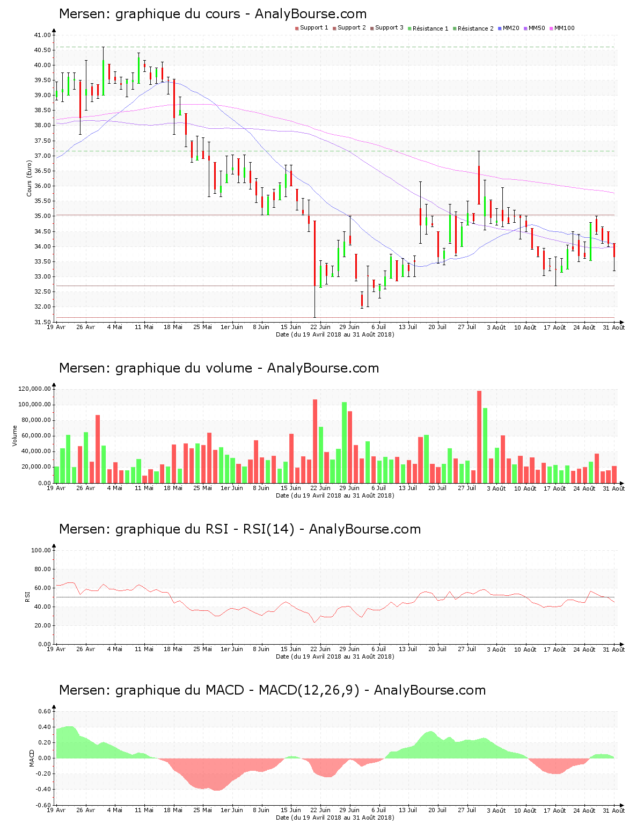The height and width of the screenshot is (832, 644).
Task: Click the Résistance 2 legend label
Action: tap(475, 28)
